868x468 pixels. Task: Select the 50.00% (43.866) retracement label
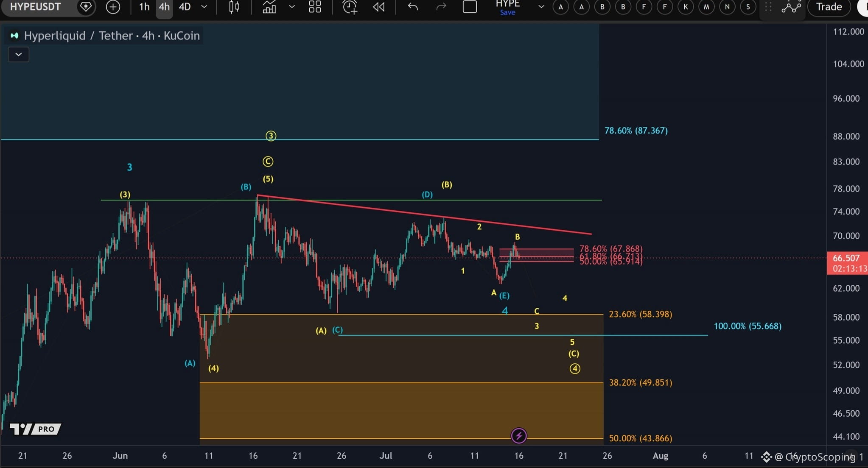coord(641,438)
